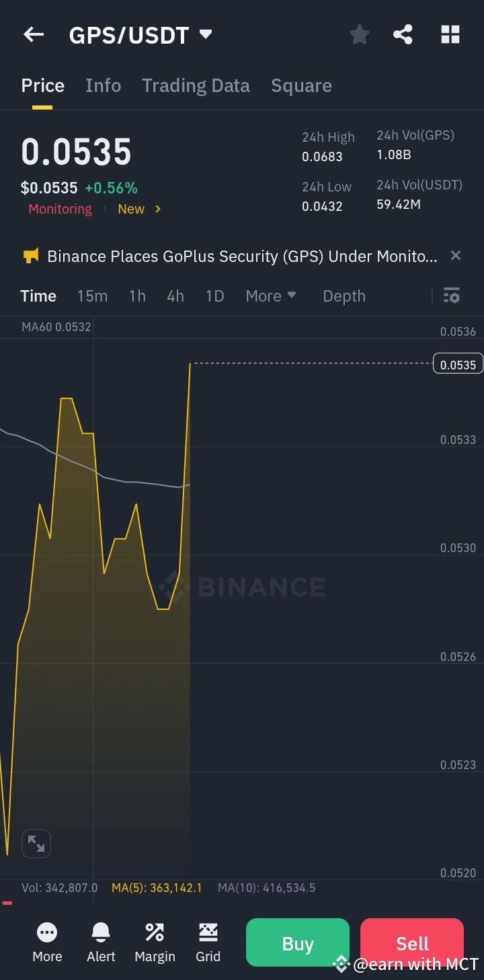View the Depth chart
Screen dimensions: 484x980
point(344,296)
